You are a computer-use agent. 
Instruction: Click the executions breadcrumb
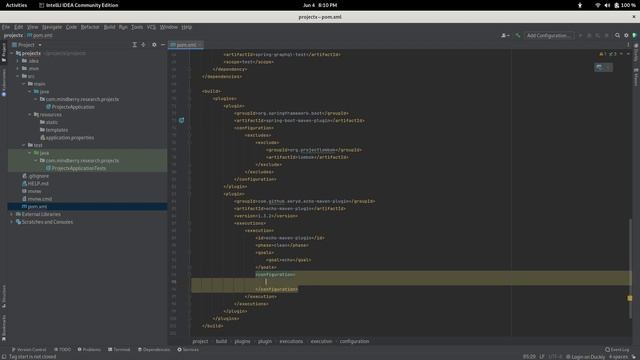291,341
